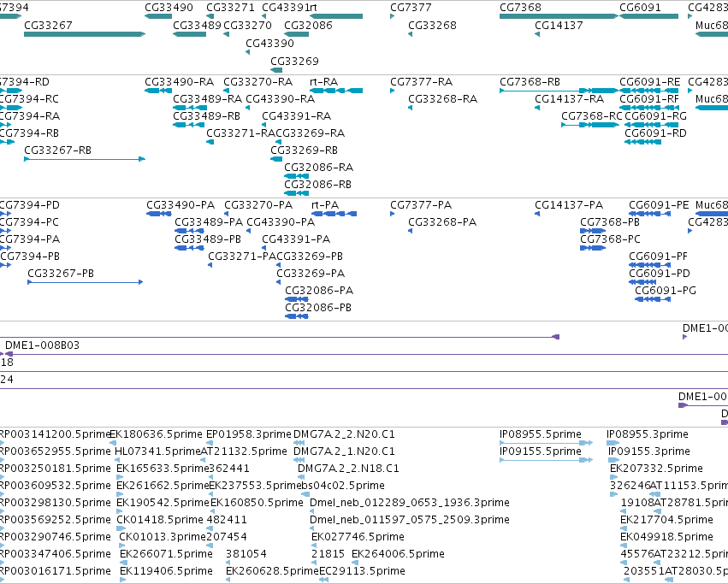Screen dimensions: 728x584
Task: Select the CG7377 gene label
Action: coord(411,8)
